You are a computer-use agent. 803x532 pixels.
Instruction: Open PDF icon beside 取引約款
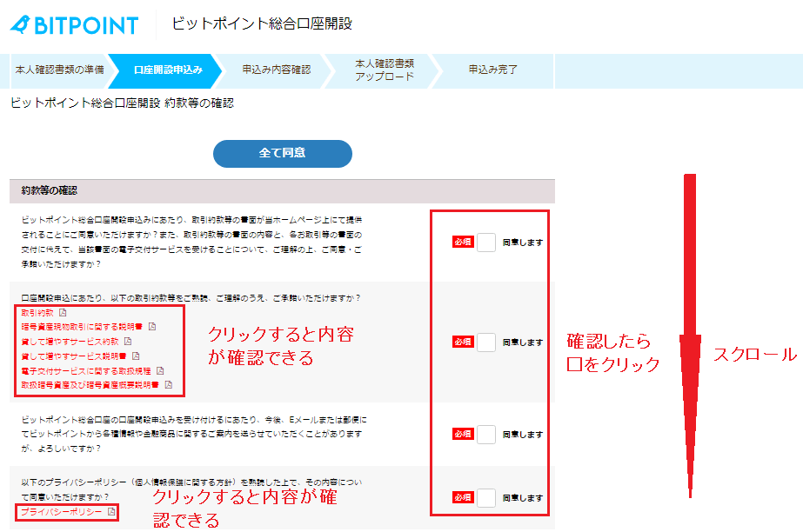coord(63,313)
